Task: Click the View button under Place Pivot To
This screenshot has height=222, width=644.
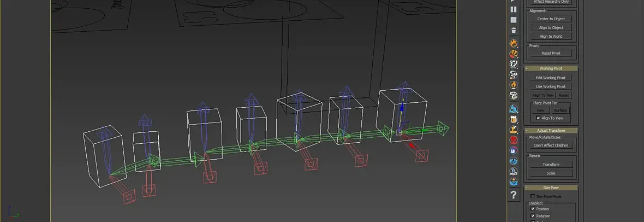Action: [540, 110]
